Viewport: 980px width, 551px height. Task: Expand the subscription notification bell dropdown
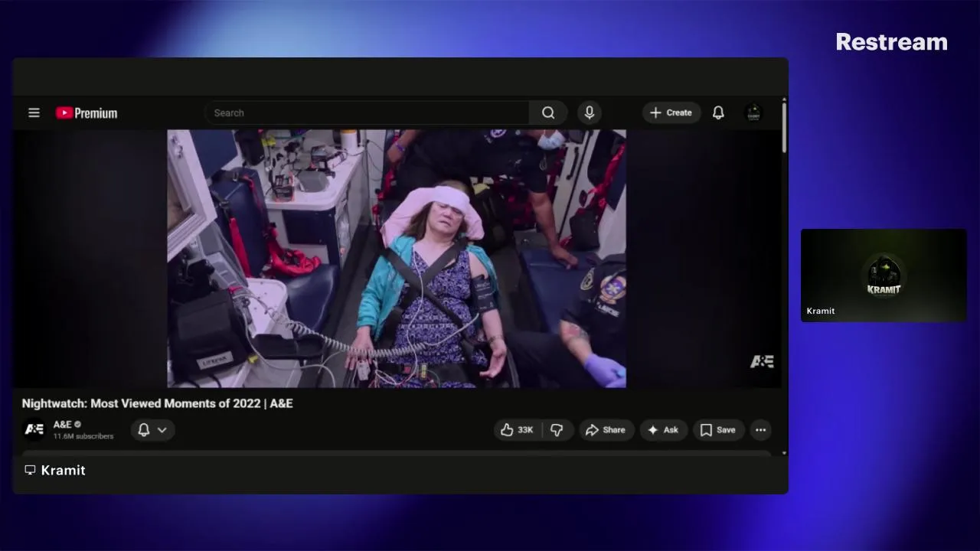coord(152,430)
